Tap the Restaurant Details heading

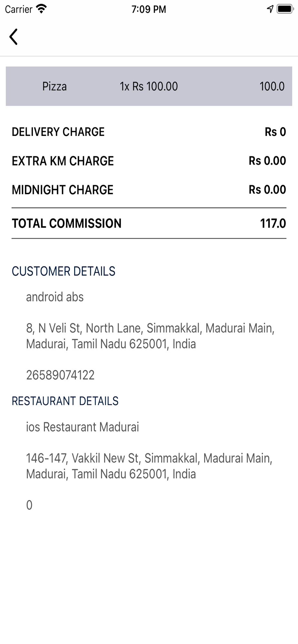65,401
